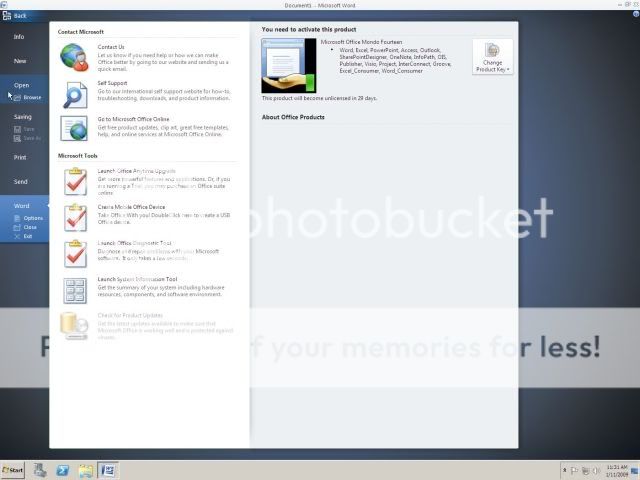
Task: Click Save As under Saving
Action: click(27, 138)
